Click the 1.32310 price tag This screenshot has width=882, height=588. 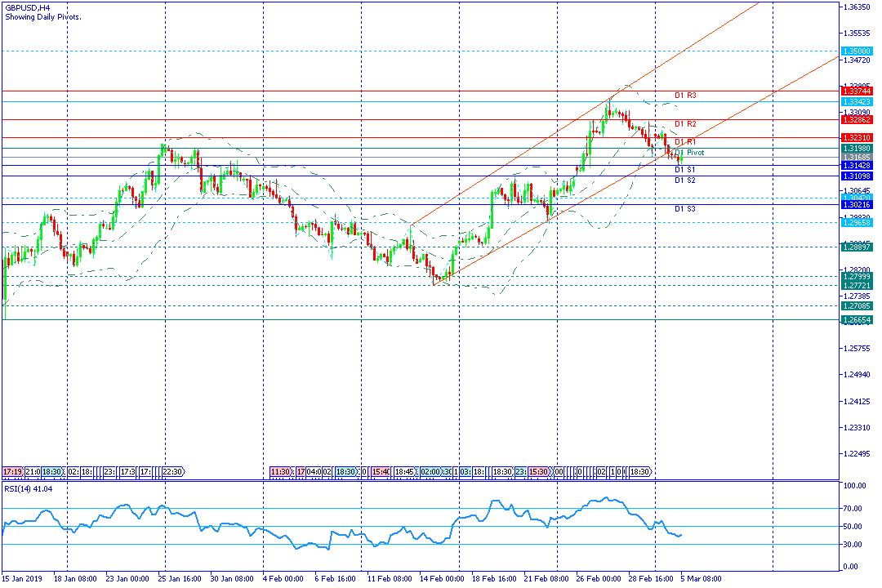[x=857, y=138]
